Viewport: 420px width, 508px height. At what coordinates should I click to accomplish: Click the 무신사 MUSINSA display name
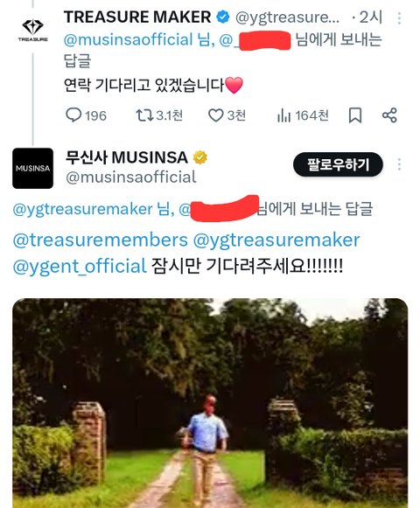click(127, 157)
